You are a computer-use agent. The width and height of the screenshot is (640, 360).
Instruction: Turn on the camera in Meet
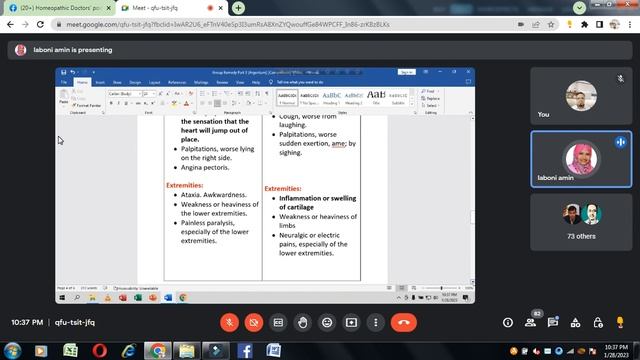point(254,322)
